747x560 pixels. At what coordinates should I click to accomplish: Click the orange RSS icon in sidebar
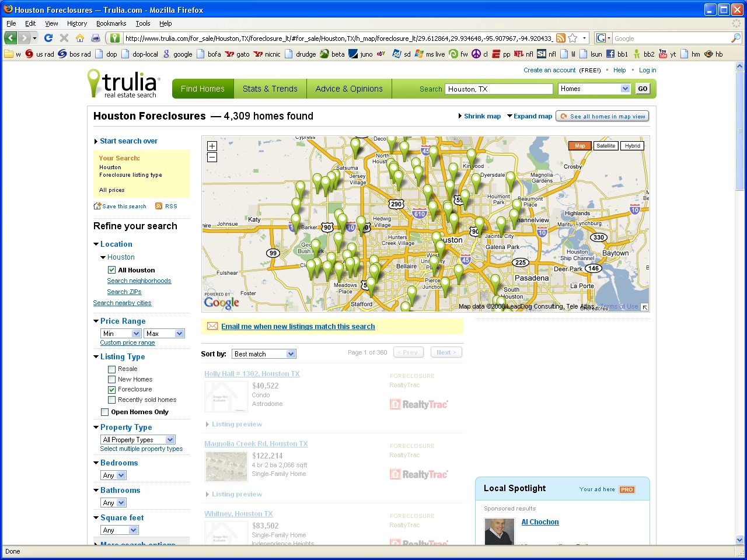pos(159,206)
